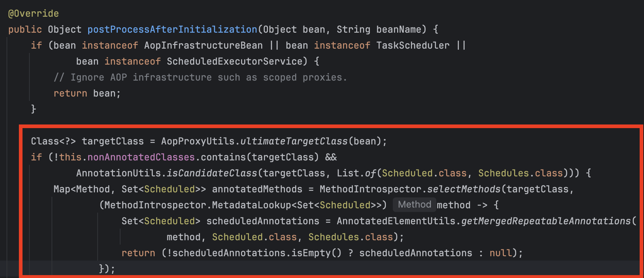Screen dimensions: 644x278
Task: Click the ultimateTargetClass method call
Action: (294, 141)
